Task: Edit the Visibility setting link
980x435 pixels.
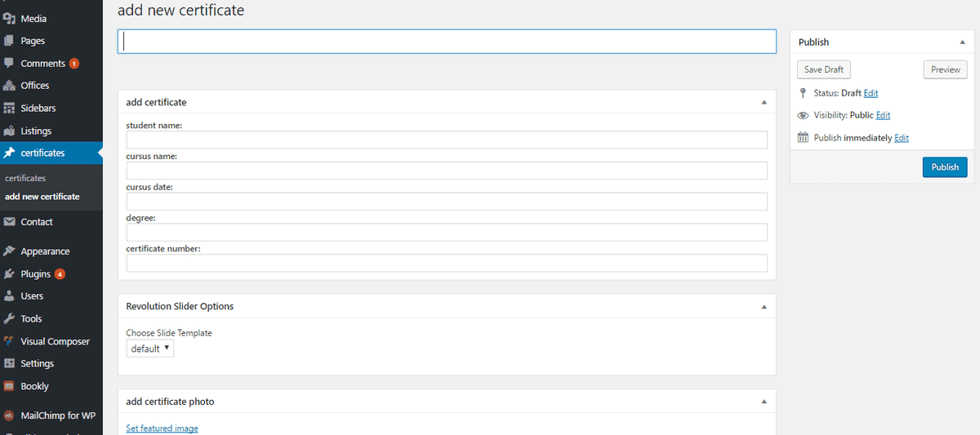Action: coord(883,115)
